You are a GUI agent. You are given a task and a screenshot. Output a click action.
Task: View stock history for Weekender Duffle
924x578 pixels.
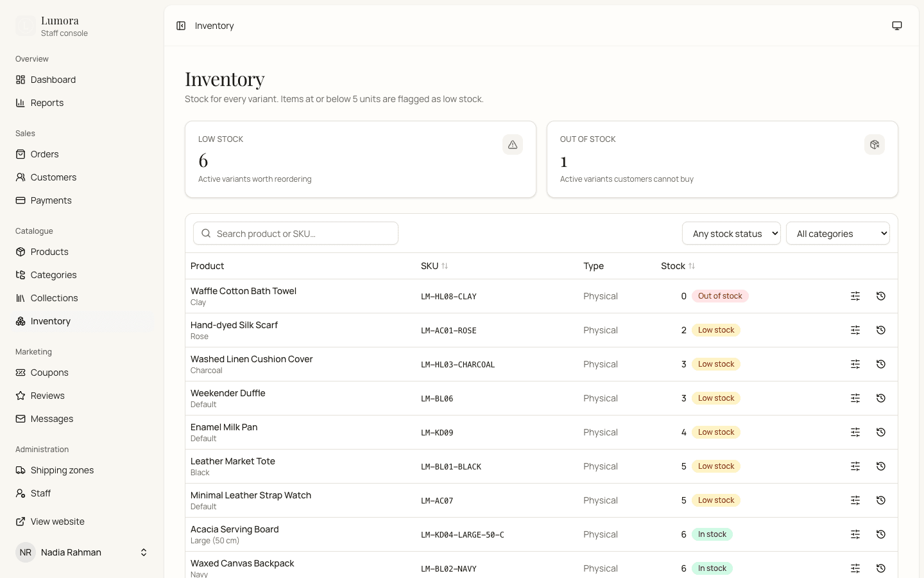881,398
